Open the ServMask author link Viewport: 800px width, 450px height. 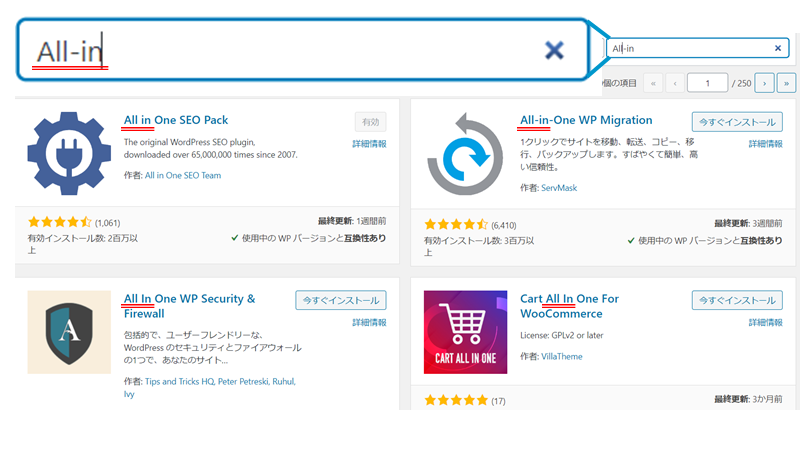(559, 188)
